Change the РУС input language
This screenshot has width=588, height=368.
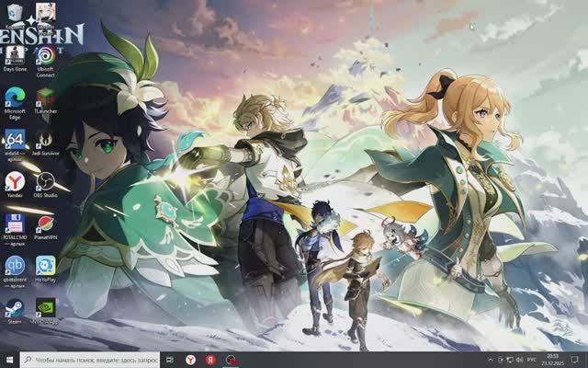pyautogui.click(x=531, y=360)
